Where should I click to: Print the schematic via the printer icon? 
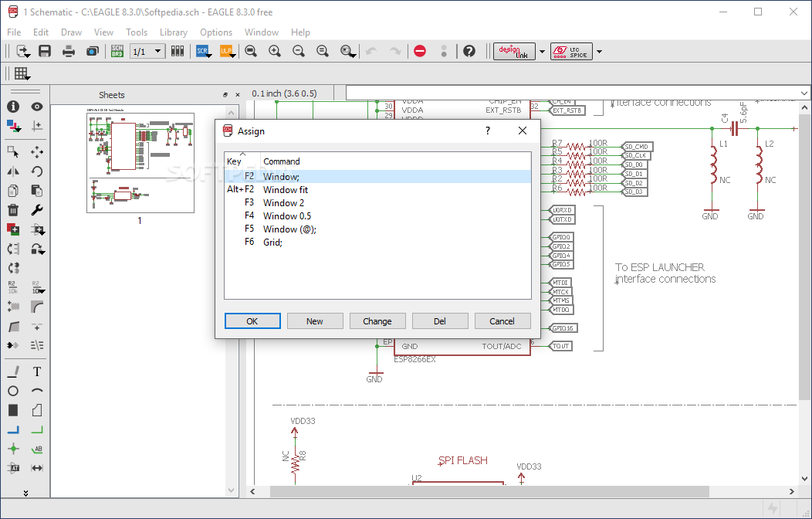pyautogui.click(x=69, y=51)
